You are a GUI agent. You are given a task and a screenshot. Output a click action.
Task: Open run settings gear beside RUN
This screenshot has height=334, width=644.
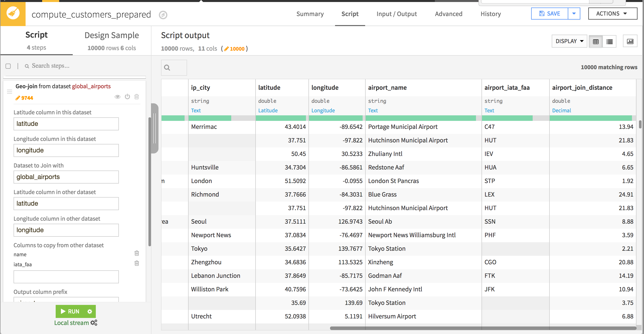[x=90, y=311]
